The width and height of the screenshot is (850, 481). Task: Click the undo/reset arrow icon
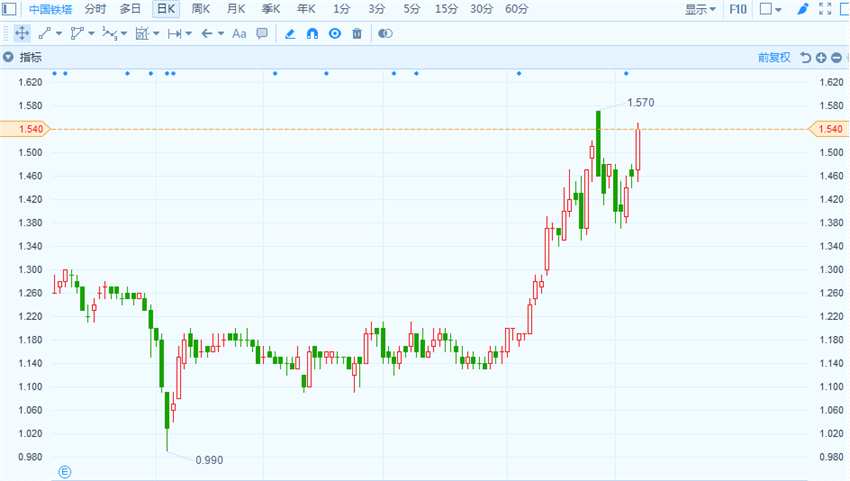click(x=806, y=57)
